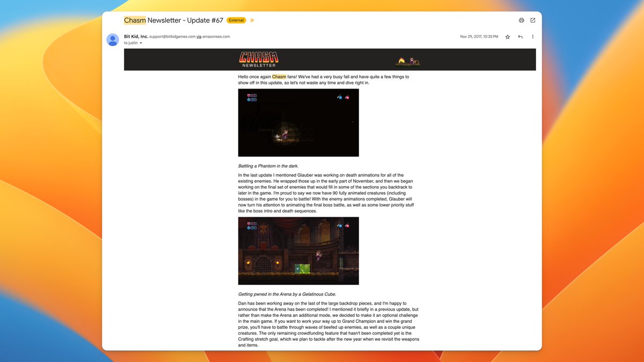Star the Bit Kid newsletter email
This screenshot has height=362, width=644.
[508, 37]
